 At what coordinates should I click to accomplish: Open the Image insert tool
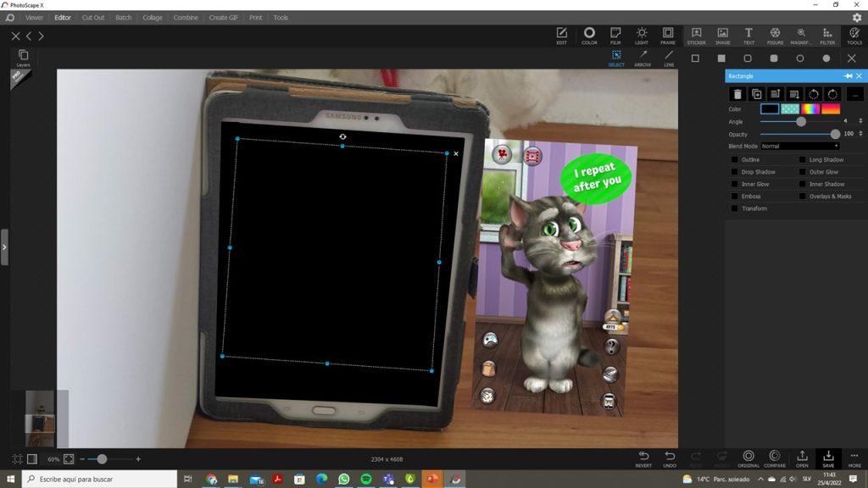click(x=722, y=36)
